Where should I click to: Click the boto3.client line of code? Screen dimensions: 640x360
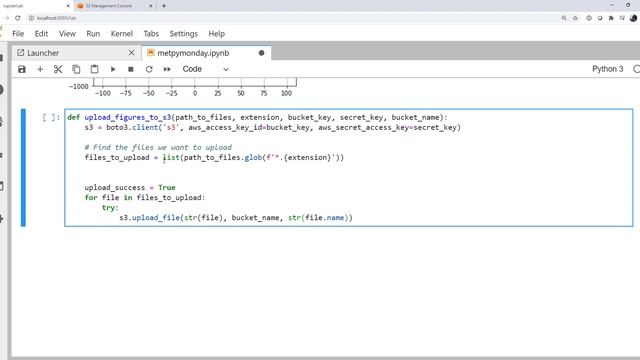coord(273,127)
